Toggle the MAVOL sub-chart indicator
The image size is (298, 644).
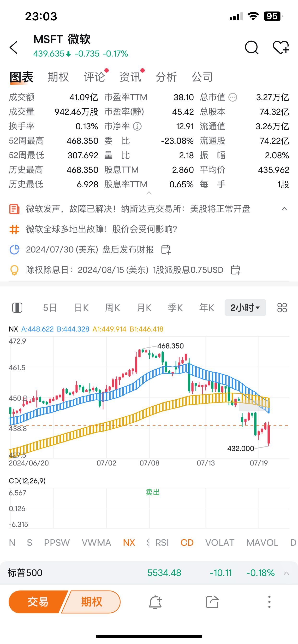pos(262,542)
